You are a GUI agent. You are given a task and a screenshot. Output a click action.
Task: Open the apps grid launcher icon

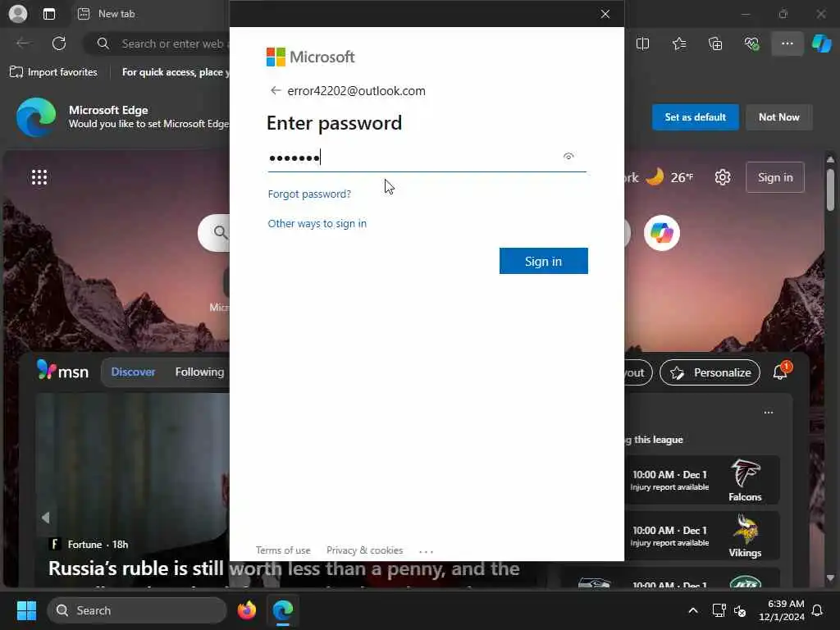tap(39, 177)
